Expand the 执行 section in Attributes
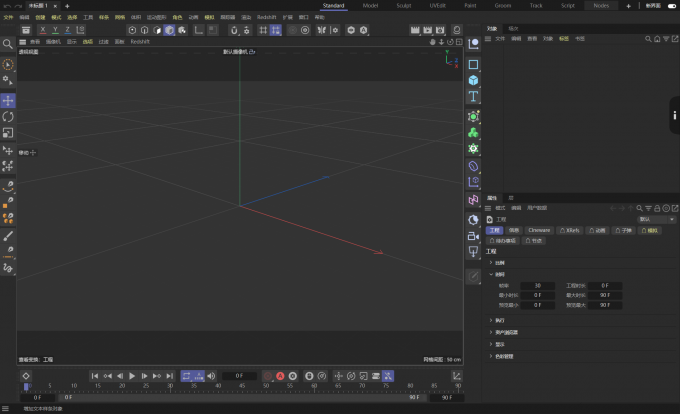Screen dimensions: 680x414 [x=491, y=320]
